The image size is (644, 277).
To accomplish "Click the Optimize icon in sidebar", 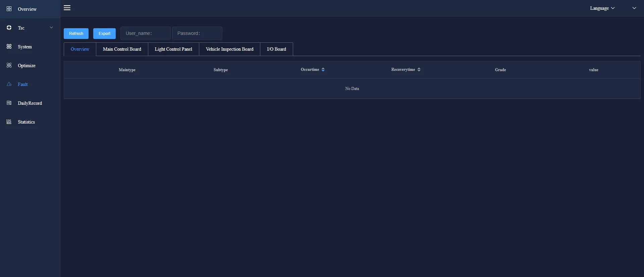I will point(9,65).
